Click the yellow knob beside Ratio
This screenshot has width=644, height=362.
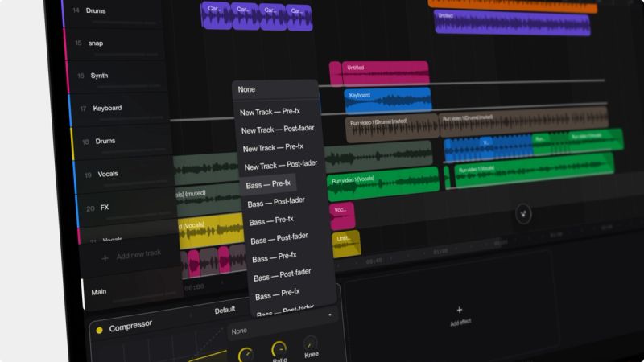[246, 355]
